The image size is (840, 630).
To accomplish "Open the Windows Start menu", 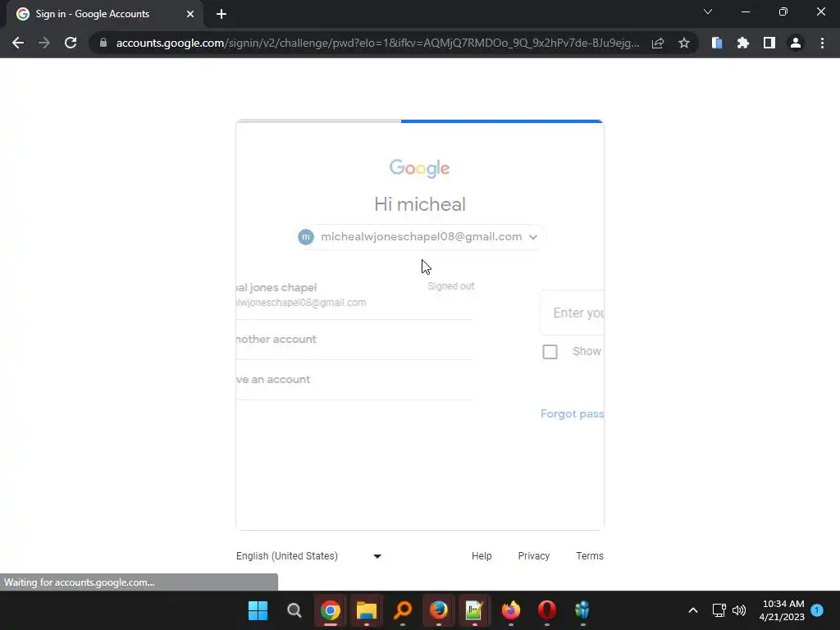I will click(x=258, y=610).
